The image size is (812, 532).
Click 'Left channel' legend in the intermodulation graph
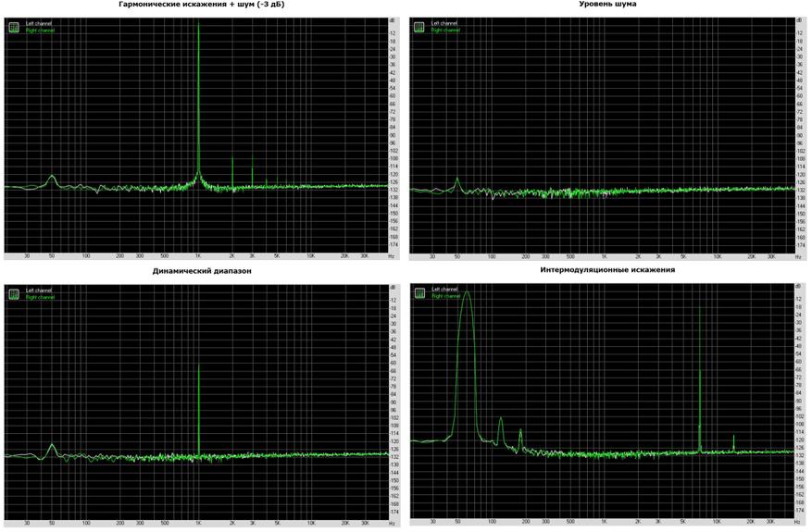[x=444, y=290]
